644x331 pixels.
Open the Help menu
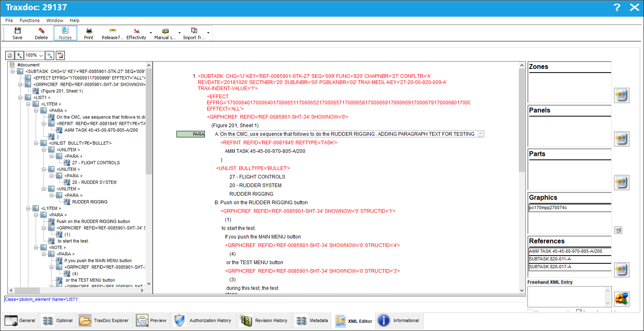[74, 21]
